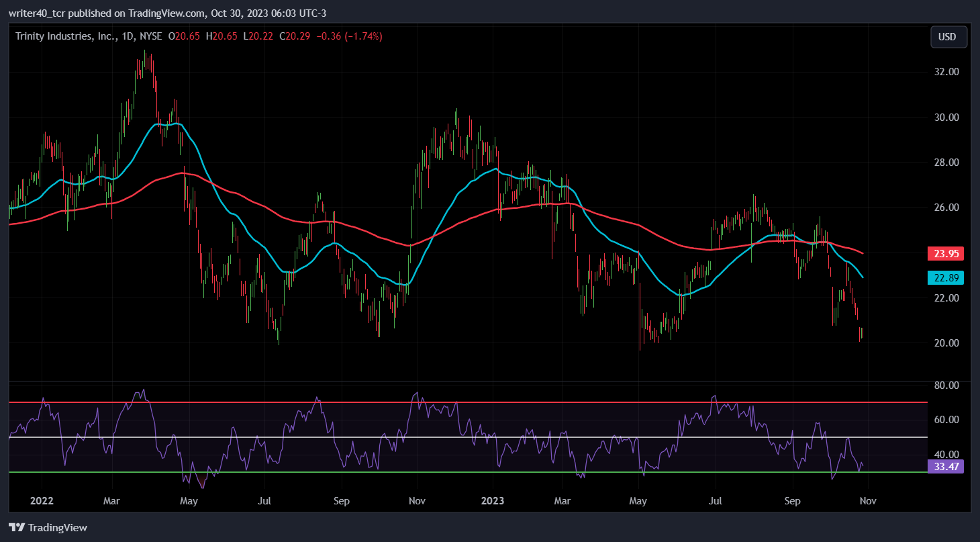The height and width of the screenshot is (542, 980).
Task: Click the first Jul time axis label
Action: (x=264, y=501)
